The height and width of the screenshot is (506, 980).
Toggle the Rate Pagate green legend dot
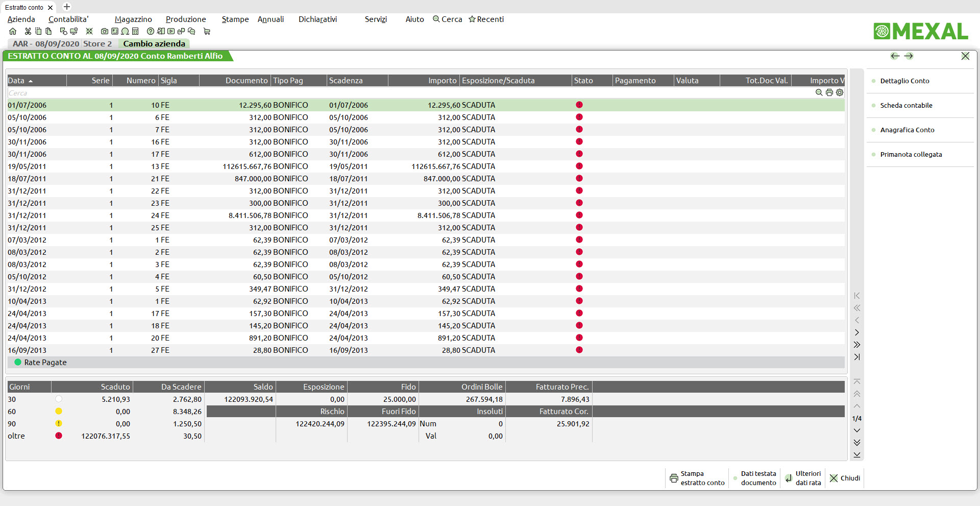point(18,362)
